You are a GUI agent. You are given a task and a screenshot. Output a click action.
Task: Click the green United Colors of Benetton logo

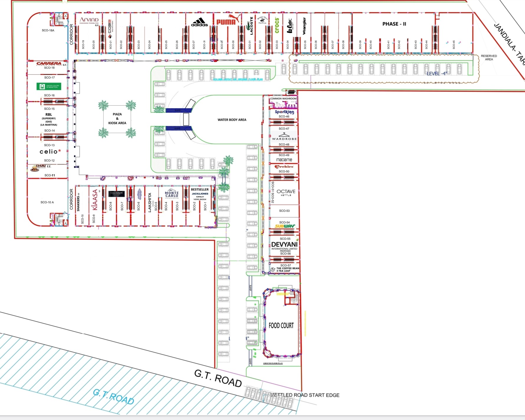point(49,86)
